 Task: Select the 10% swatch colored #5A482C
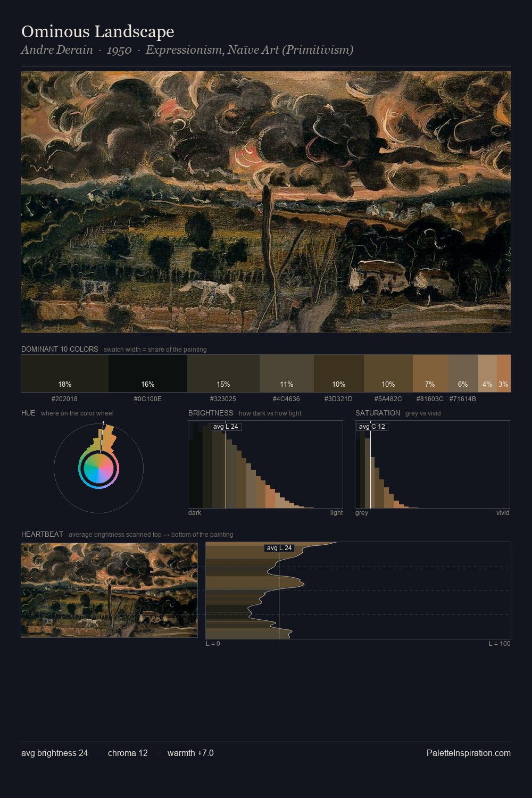[x=388, y=373]
